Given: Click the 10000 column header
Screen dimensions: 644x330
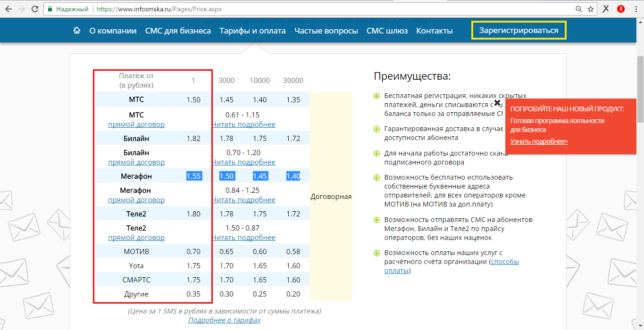Looking at the screenshot, I should tap(259, 81).
